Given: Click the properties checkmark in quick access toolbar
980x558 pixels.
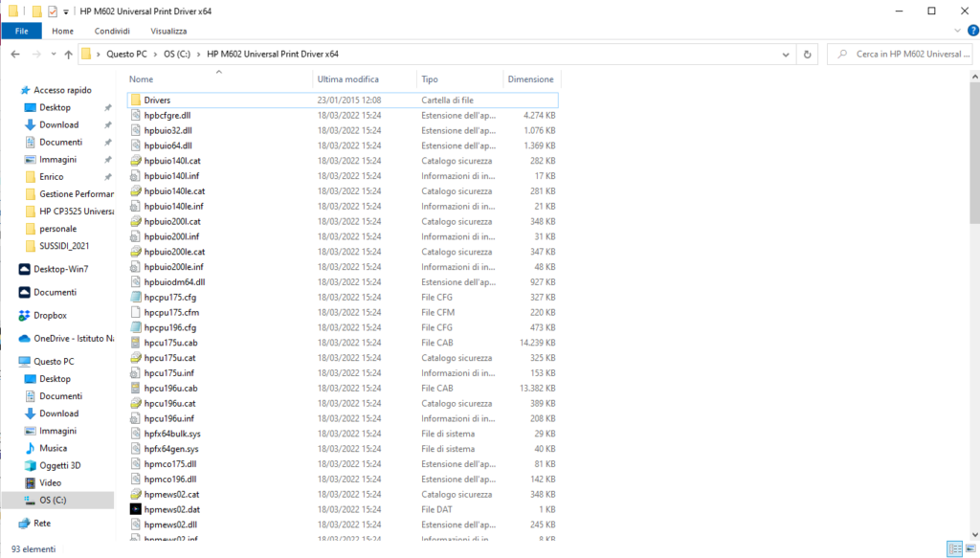Looking at the screenshot, I should (53, 11).
